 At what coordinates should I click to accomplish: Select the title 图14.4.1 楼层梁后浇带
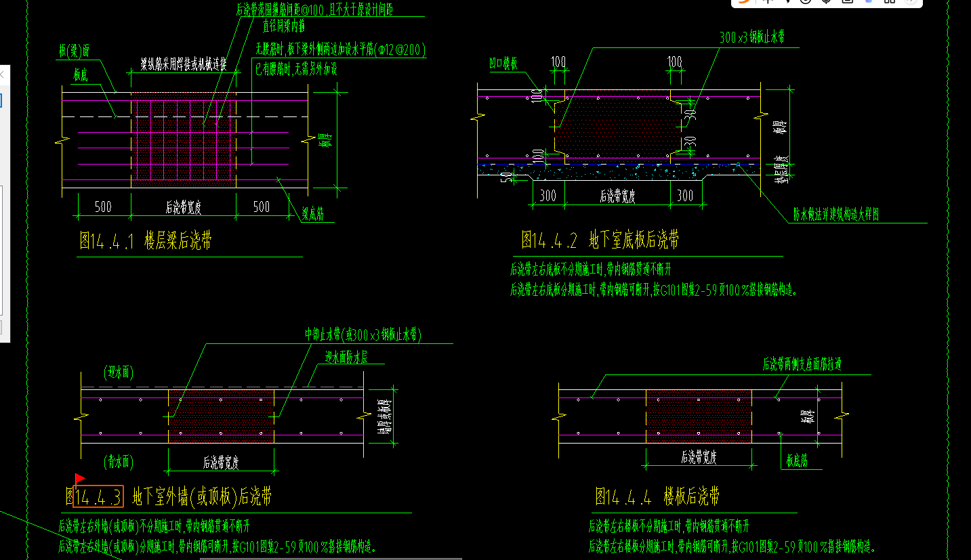[146, 242]
